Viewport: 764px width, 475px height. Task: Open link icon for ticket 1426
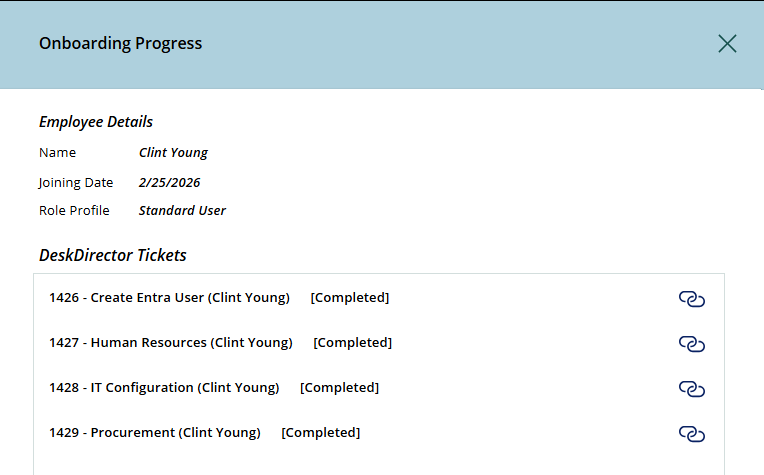692,298
